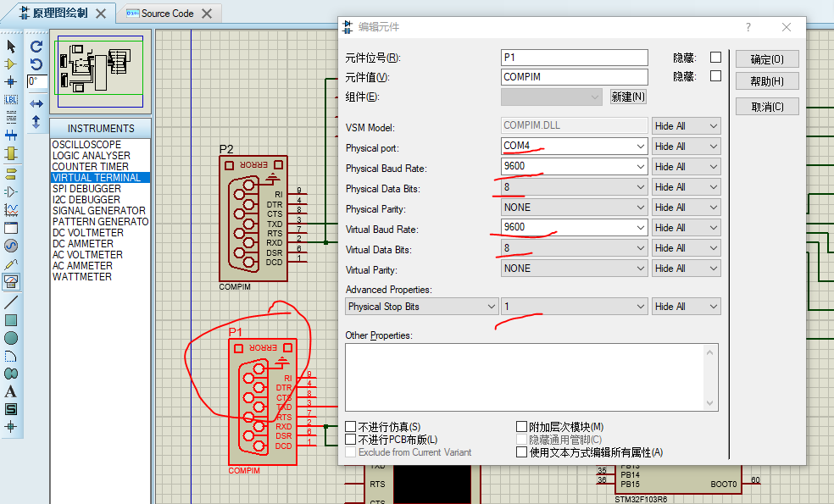
Task: Select the 2D Graphics Symbols tool
Action: pyautogui.click(x=11, y=409)
